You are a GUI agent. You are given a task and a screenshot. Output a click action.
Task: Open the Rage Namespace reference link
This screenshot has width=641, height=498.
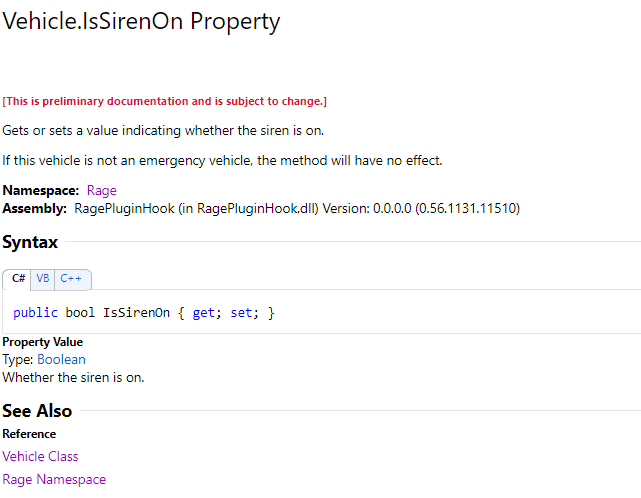[54, 479]
